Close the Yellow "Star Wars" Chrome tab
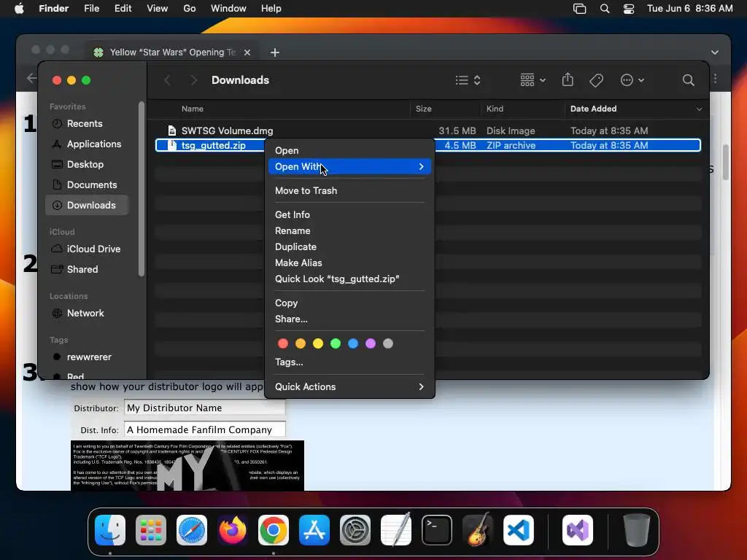Screen dimensions: 747x560 click(x=247, y=52)
